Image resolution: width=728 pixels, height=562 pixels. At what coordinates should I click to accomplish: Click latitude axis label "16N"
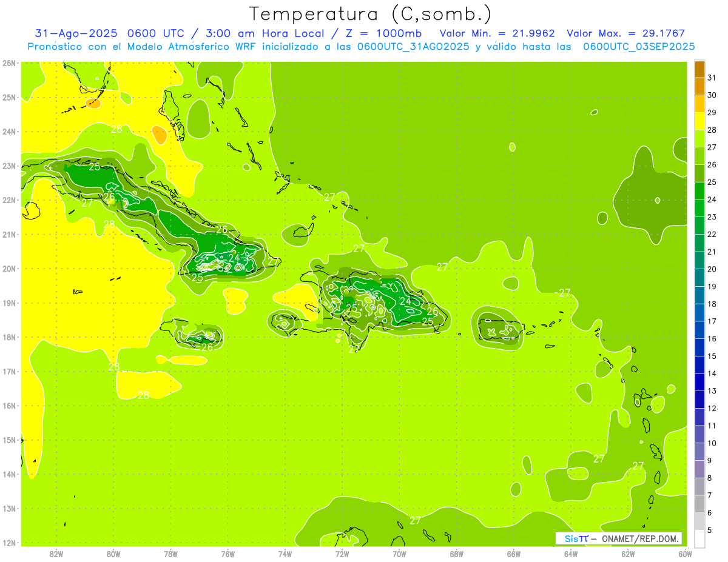[9, 406]
